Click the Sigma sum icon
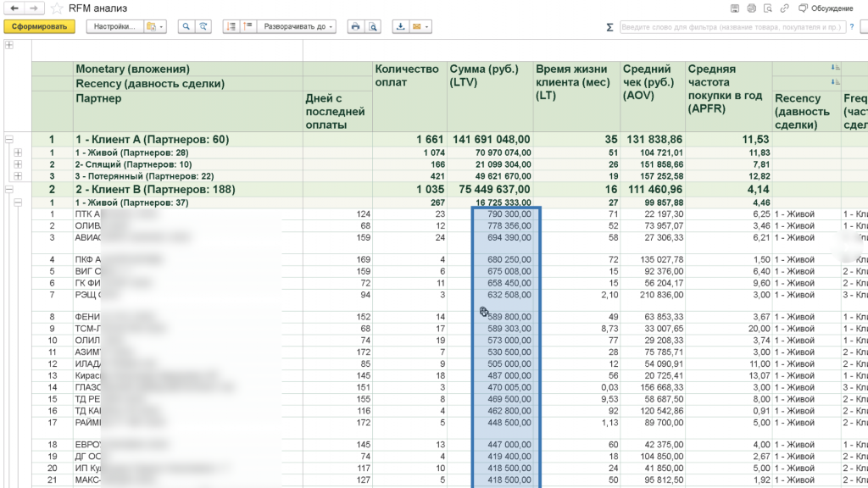Screen dimensions: 868x488 609,27
